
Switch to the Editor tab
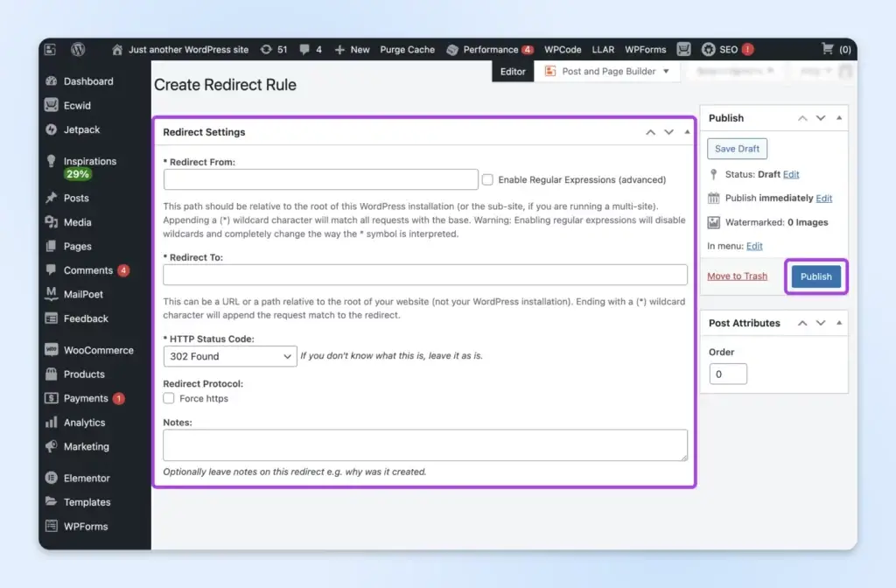click(x=513, y=72)
